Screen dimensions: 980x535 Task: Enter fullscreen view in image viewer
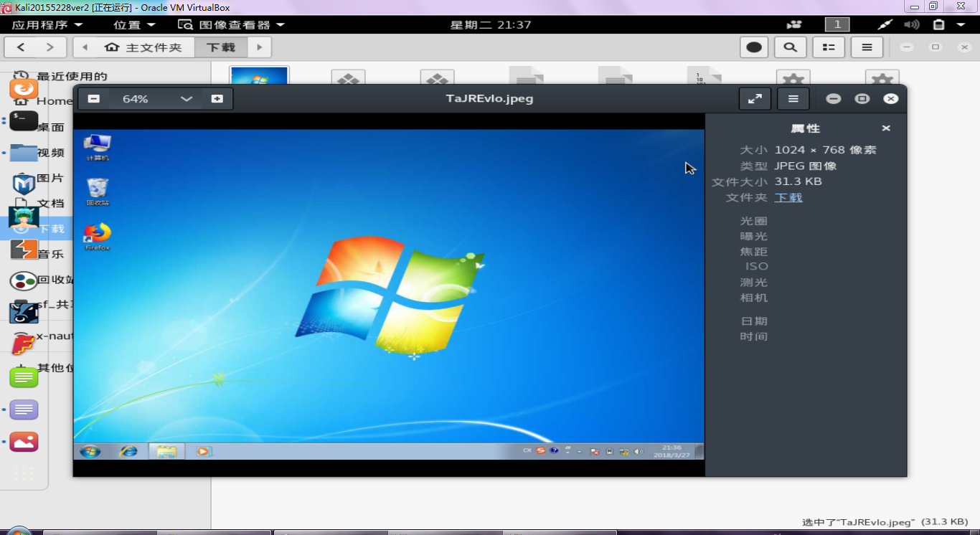point(755,99)
